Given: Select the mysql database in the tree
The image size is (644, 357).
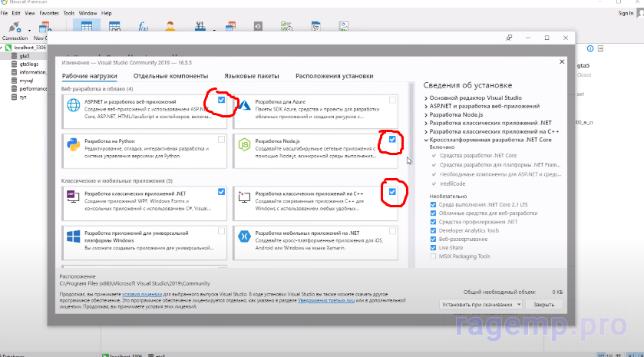Looking at the screenshot, I should click(26, 81).
